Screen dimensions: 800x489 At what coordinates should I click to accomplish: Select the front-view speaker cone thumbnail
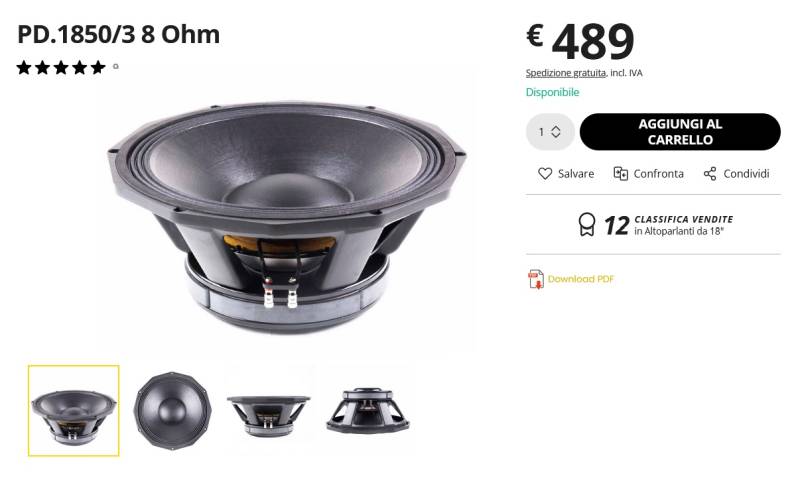point(172,410)
